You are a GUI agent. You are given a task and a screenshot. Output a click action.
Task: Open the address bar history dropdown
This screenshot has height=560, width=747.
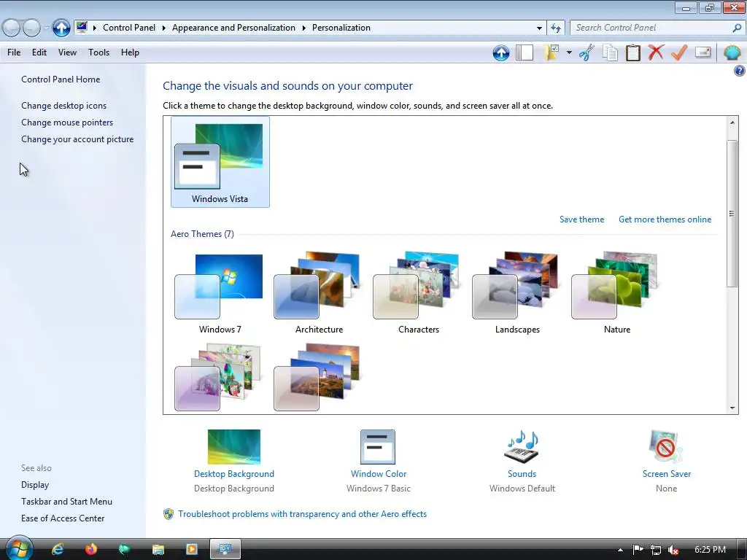(x=539, y=28)
